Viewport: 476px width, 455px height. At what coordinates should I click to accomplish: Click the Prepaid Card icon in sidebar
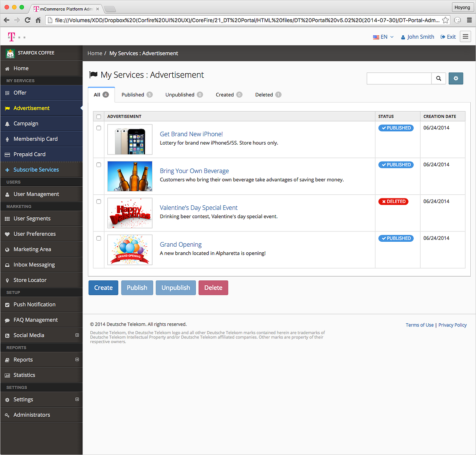coord(7,154)
